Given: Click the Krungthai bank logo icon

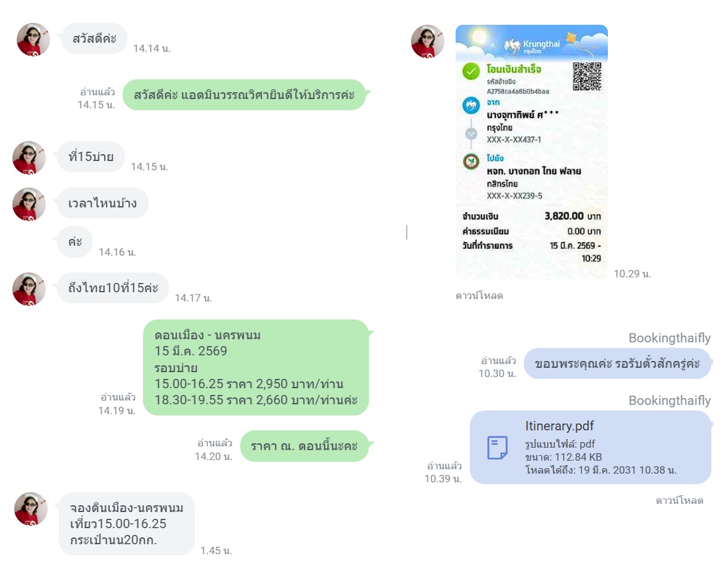Looking at the screenshot, I should tap(471, 105).
